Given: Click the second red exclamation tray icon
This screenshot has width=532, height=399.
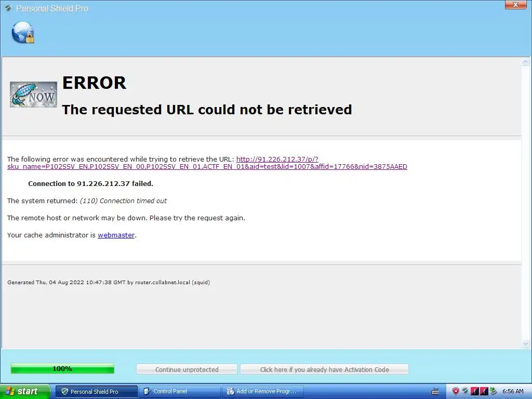Looking at the screenshot, I should [484, 391].
